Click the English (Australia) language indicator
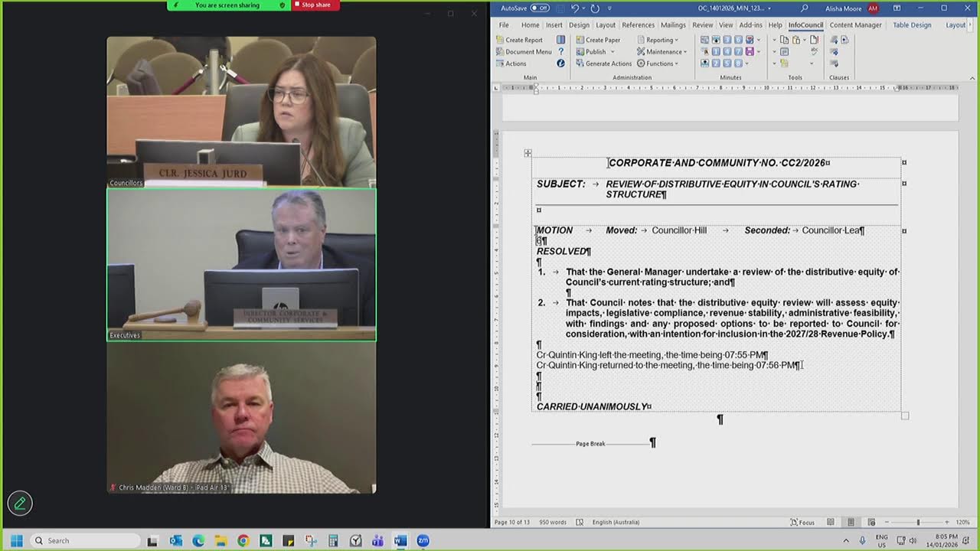 pos(616,522)
